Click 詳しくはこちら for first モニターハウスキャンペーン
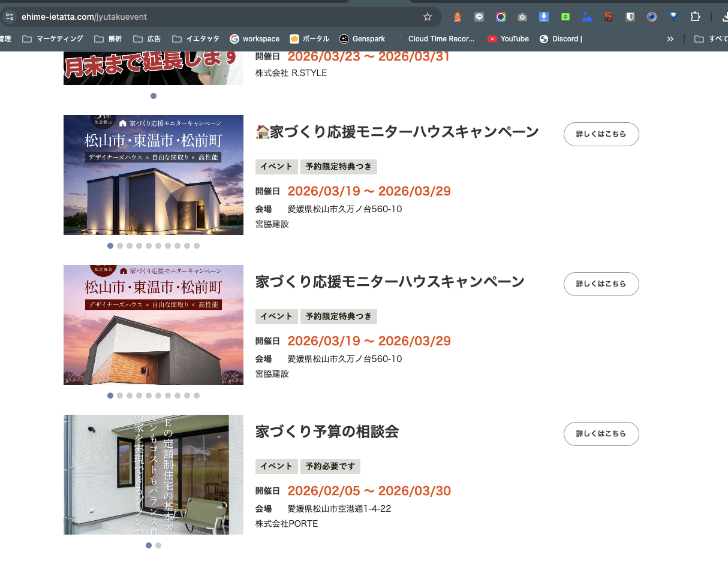 601,134
